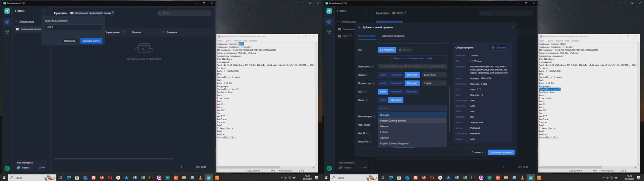
Task: Click the info icon next to Процессор label
Action: click(373, 83)
